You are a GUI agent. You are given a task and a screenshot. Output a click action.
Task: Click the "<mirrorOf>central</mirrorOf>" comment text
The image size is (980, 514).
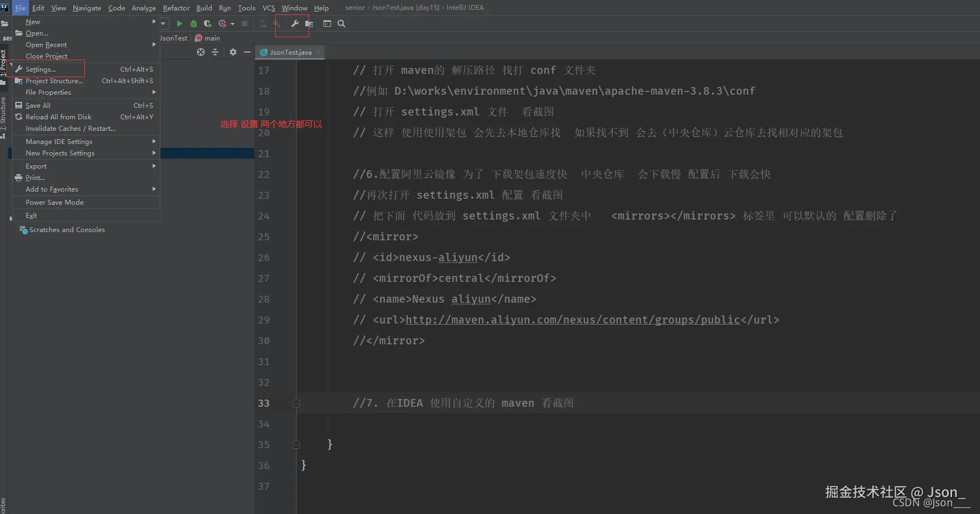pyautogui.click(x=464, y=279)
